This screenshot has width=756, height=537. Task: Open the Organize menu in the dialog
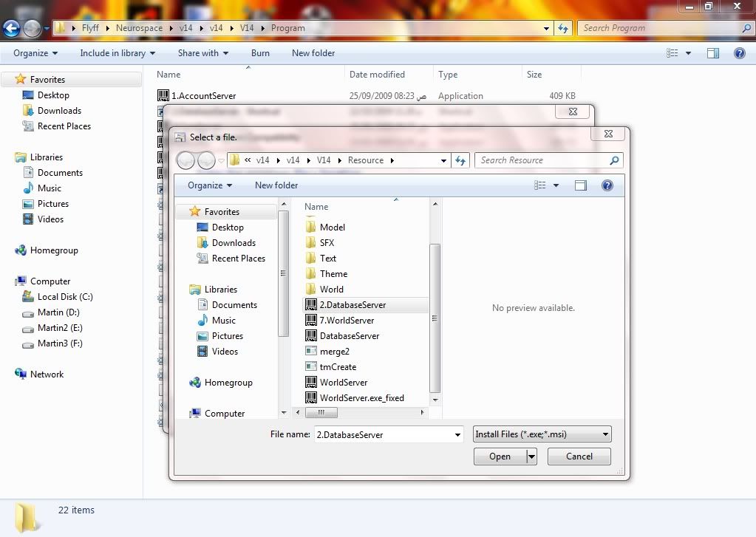tap(210, 185)
